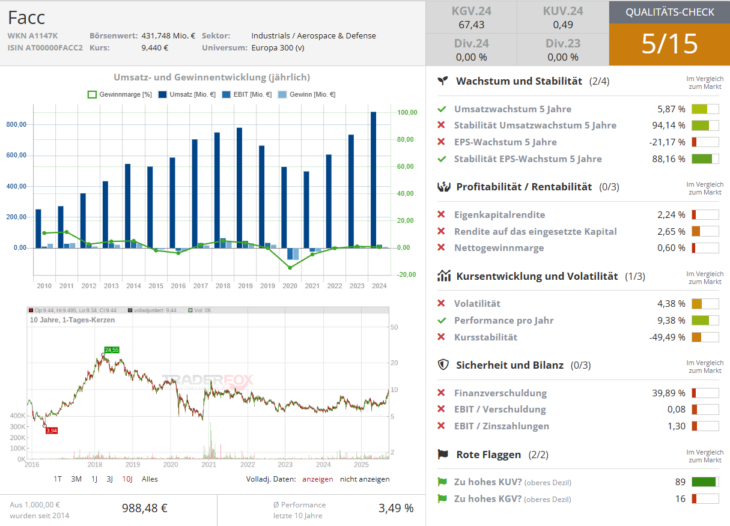Click nicht anzeigen for Volladj. Daten
Viewport: 730px width, 526px height.
(x=365, y=479)
